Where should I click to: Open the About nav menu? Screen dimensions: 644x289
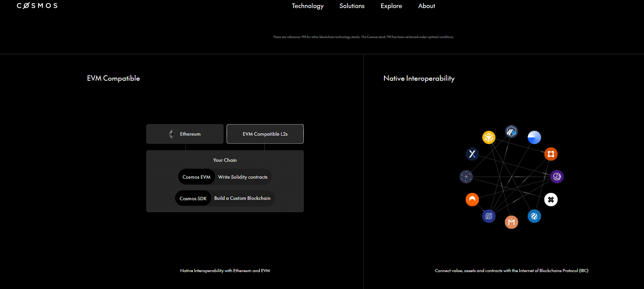click(x=426, y=6)
